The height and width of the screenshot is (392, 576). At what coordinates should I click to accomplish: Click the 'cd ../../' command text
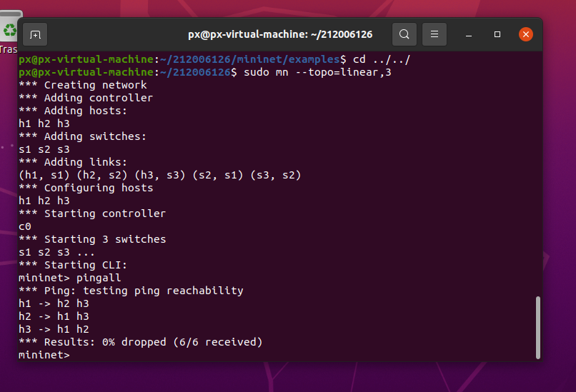point(382,59)
